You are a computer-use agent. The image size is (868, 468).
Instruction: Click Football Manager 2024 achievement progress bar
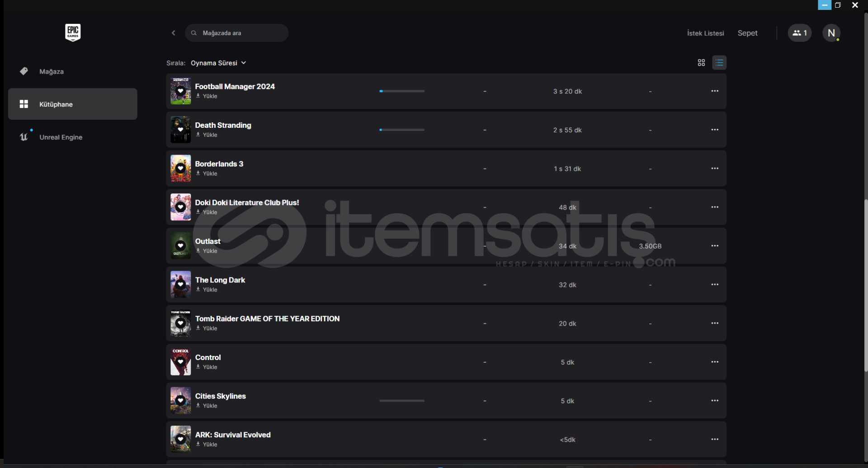click(402, 91)
